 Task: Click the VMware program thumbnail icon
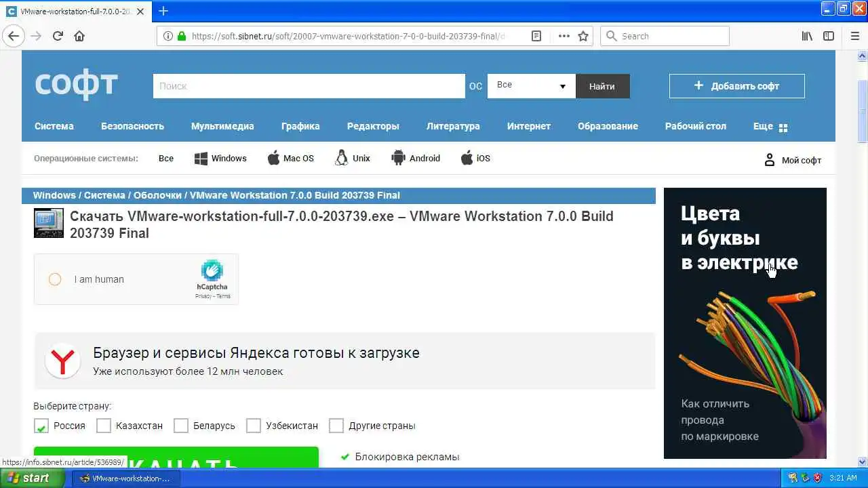[x=49, y=223]
